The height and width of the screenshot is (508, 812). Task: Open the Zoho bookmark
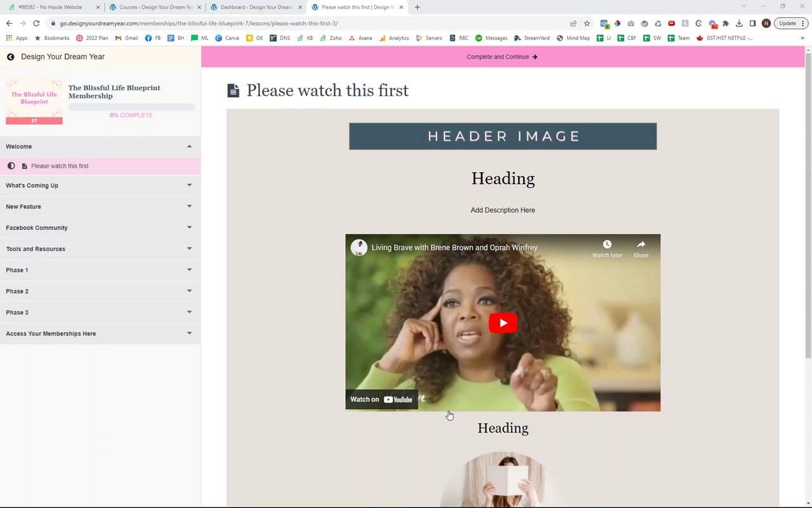[331, 38]
